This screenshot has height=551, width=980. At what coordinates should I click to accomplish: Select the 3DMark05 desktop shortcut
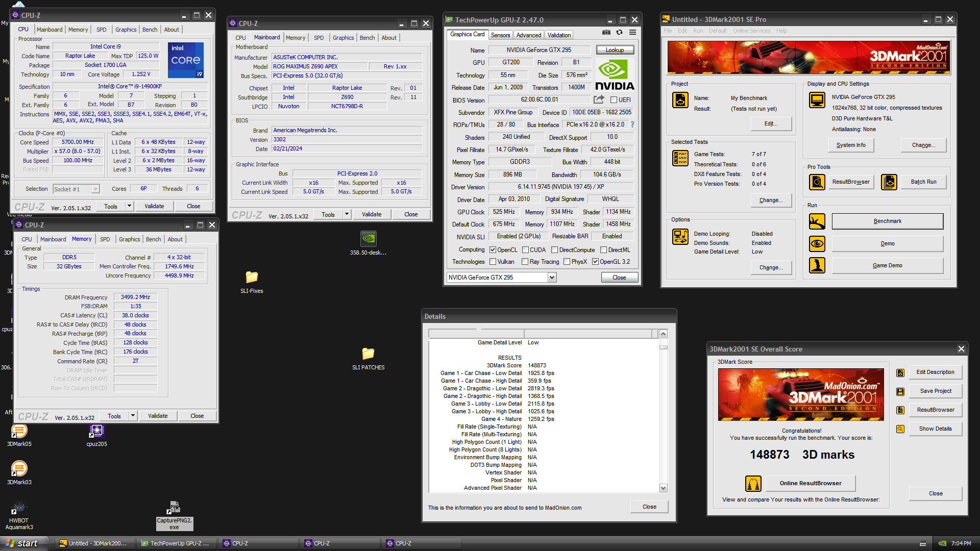point(19,435)
